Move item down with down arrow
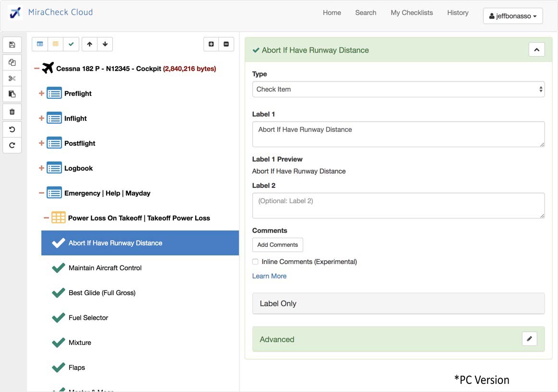The image size is (558, 392). point(105,44)
